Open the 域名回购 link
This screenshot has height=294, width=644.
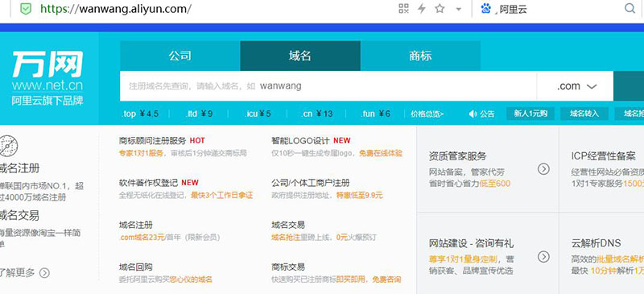[x=135, y=267]
